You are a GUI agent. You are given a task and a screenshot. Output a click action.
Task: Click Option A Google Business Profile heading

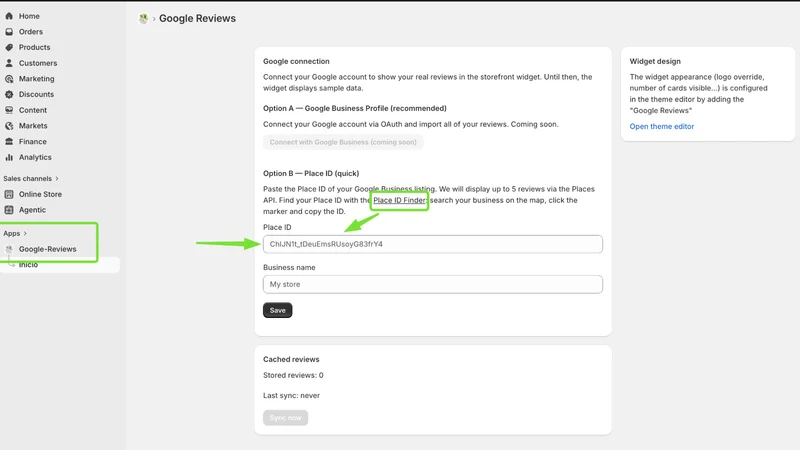pyautogui.click(x=355, y=108)
